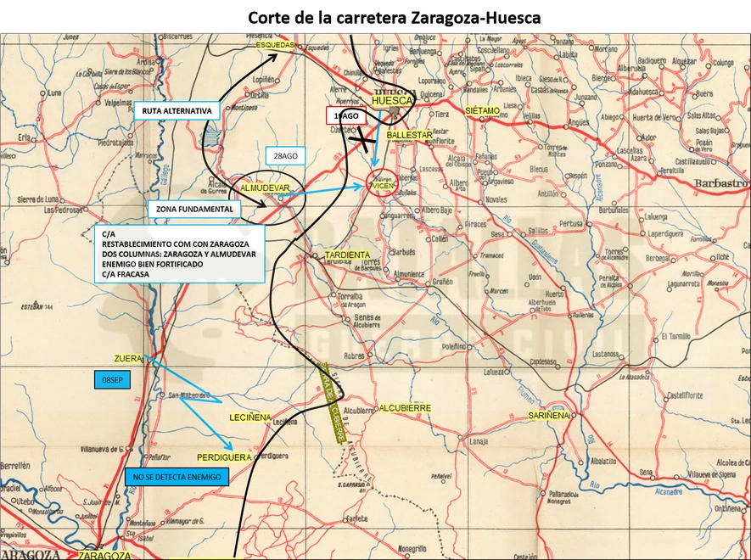
Task: Click the RUTA ALTERNATIVA label box
Action: click(x=177, y=110)
